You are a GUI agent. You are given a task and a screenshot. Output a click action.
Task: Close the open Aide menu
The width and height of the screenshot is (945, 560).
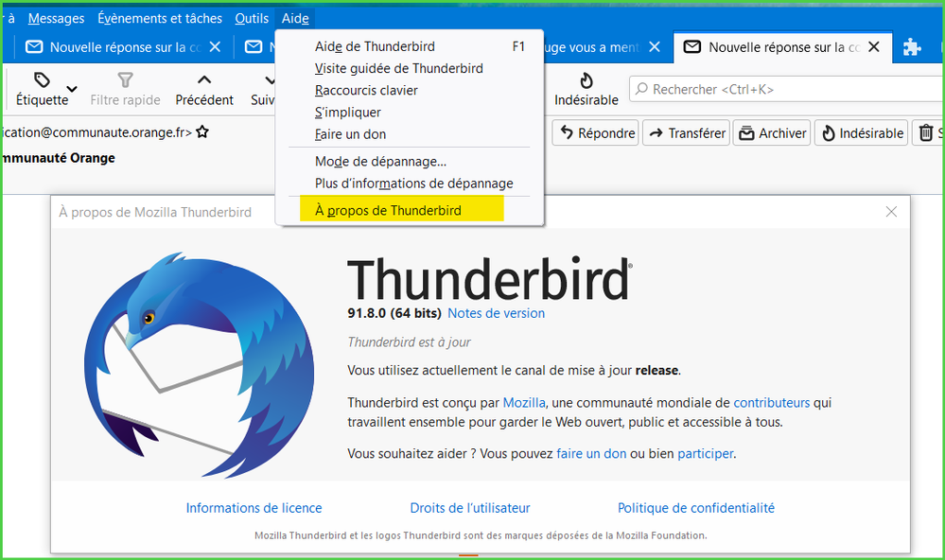295,18
